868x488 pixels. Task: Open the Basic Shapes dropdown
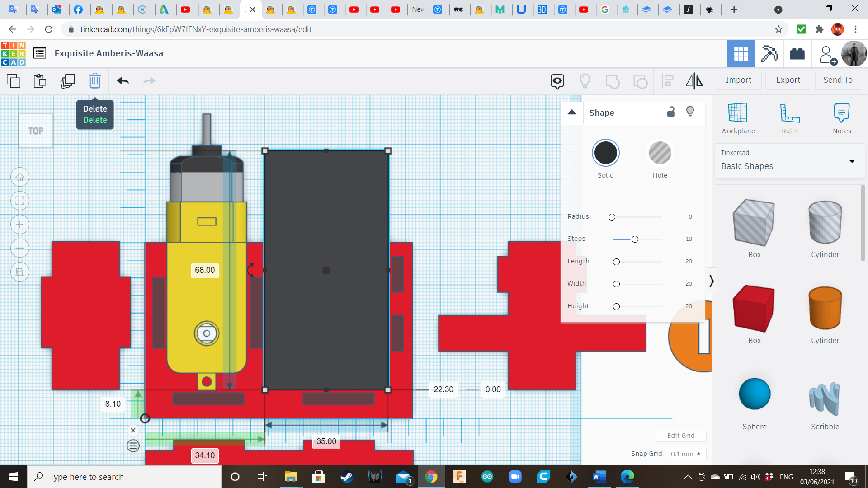789,161
